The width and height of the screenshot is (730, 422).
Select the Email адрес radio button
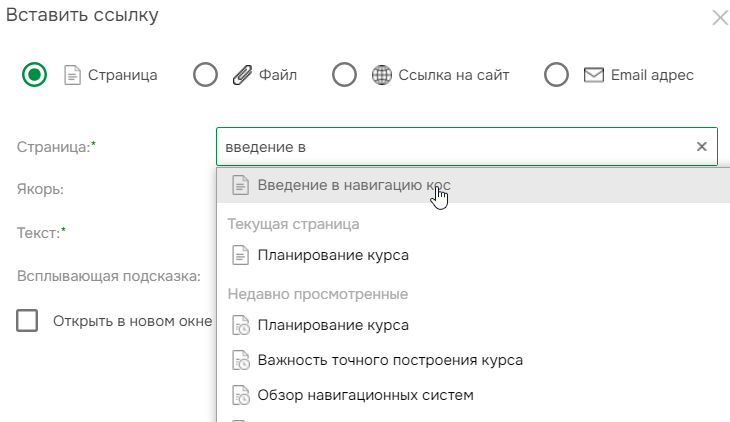556,75
